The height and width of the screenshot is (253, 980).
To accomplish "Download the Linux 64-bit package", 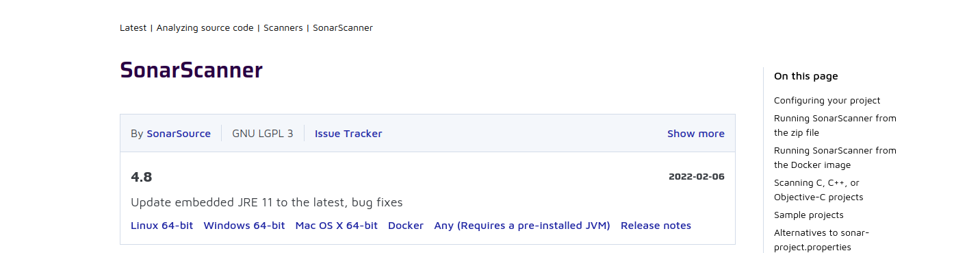I will (x=162, y=226).
